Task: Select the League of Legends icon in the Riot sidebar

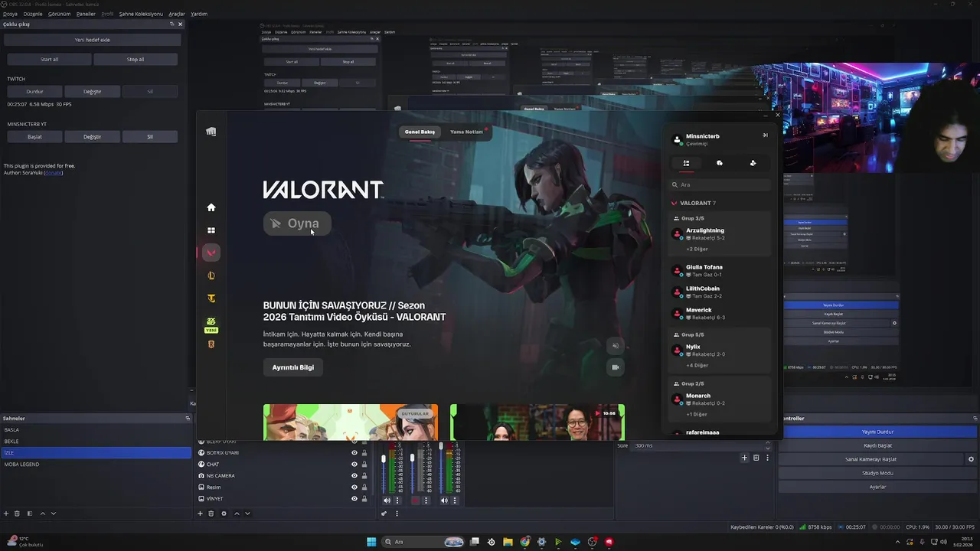Action: pos(211,275)
